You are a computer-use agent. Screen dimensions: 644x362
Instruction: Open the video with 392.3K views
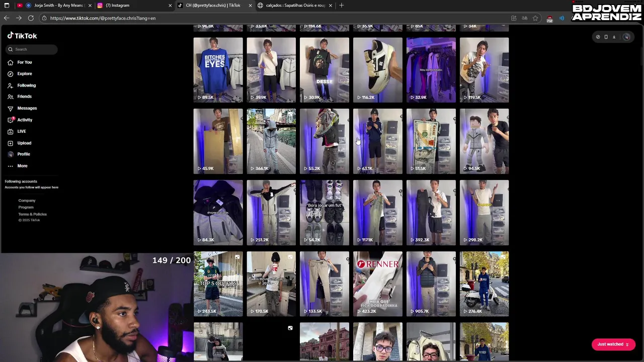(x=431, y=213)
